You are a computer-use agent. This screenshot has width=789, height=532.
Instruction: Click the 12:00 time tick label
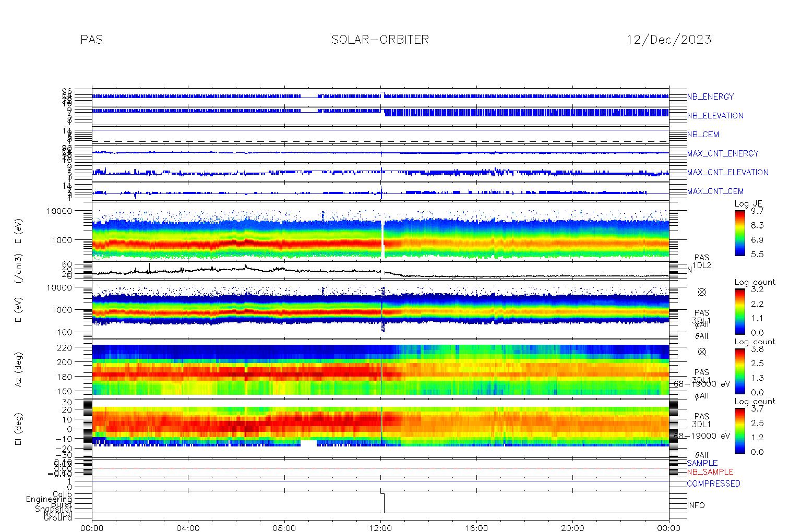(380, 528)
